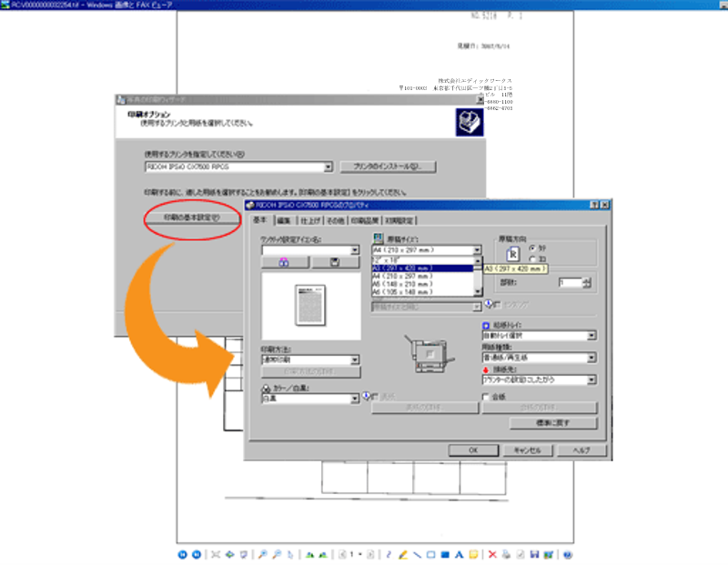
Task: Click 標準に戻す reset button
Action: click(x=553, y=422)
